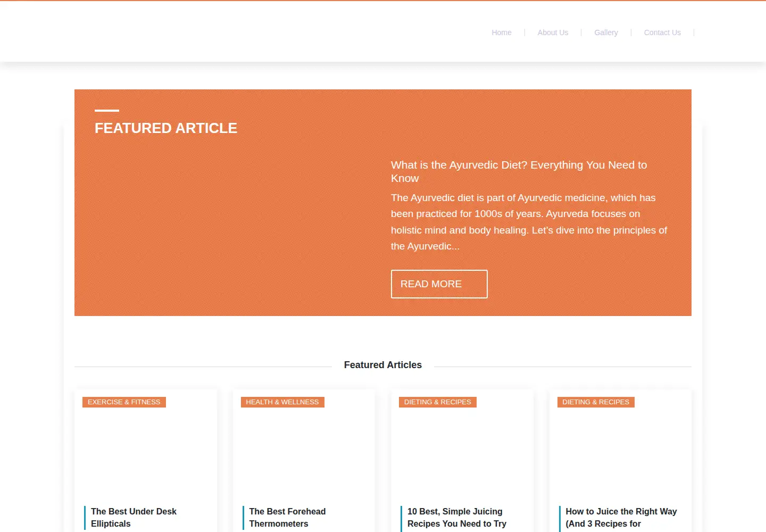Open How to Juice the Right Way article
The height and width of the screenshot is (532, 766).
coord(621,518)
